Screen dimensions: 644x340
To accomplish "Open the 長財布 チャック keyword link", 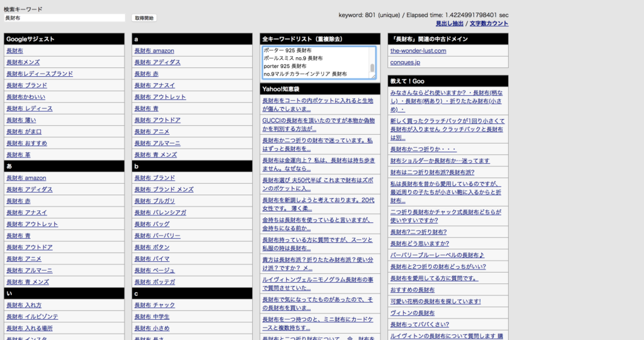I will click(x=155, y=305).
